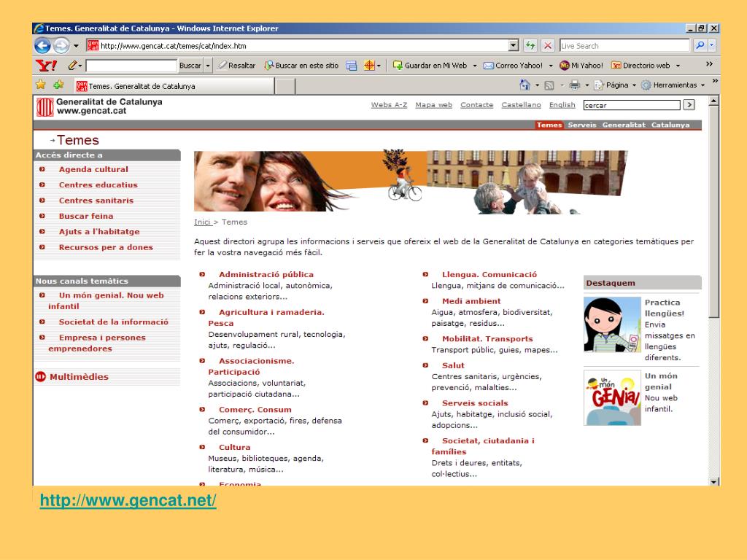The image size is (747, 560).
Task: Click Directorio web toolbar button
Action: point(640,65)
